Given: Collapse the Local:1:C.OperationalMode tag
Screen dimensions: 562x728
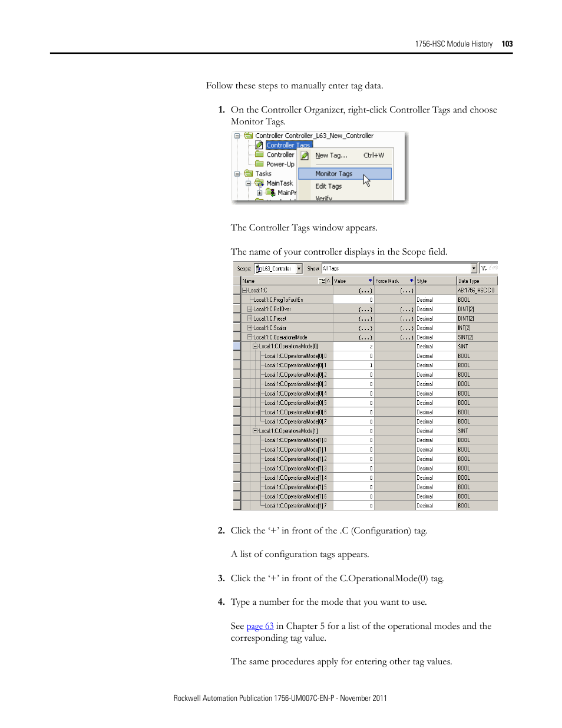Looking at the screenshot, I should [x=250, y=337].
